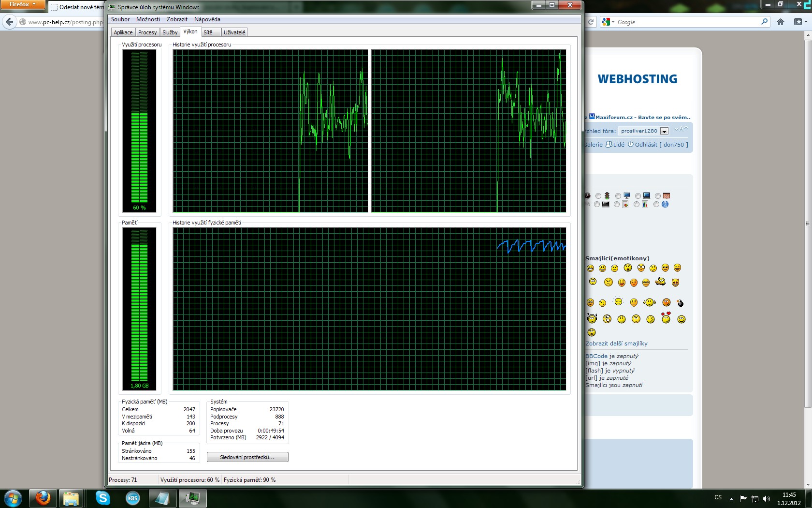This screenshot has width=812, height=508.
Task: Click the volume speaker tray icon
Action: click(766, 499)
